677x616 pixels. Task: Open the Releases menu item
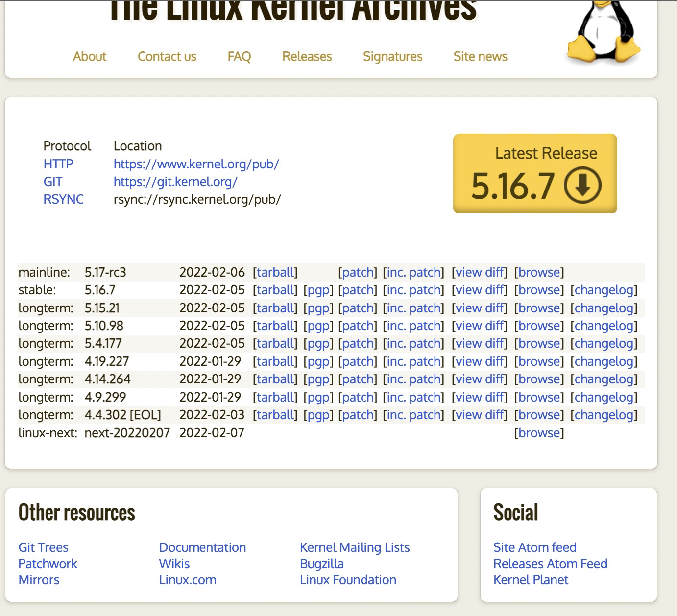(307, 56)
